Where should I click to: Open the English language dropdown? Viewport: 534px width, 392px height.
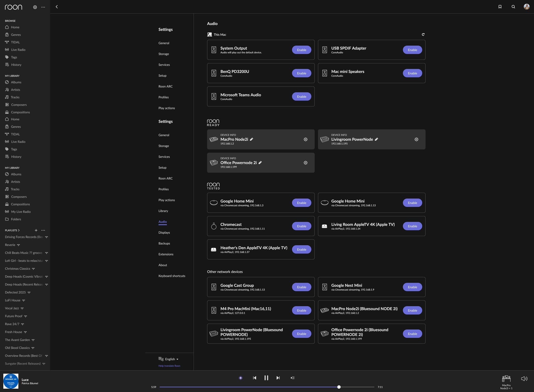(x=169, y=359)
